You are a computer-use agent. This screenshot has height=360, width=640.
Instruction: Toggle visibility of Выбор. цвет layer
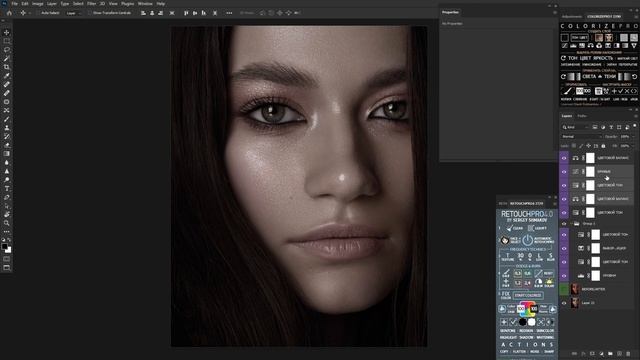click(x=564, y=248)
